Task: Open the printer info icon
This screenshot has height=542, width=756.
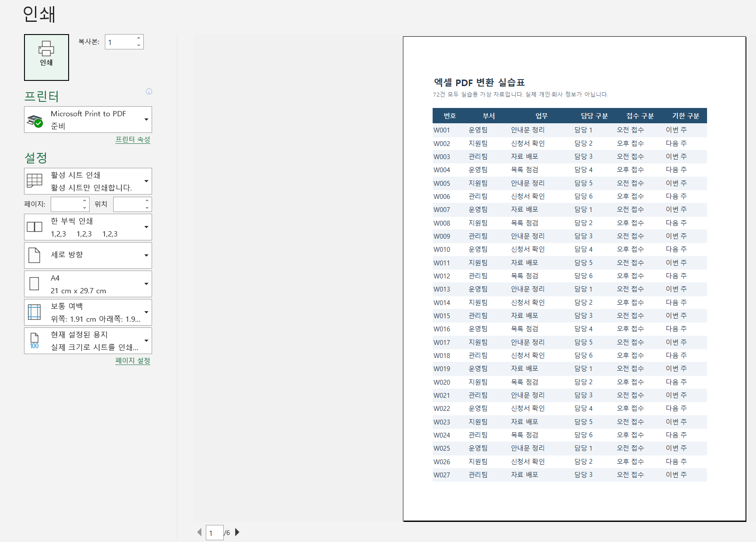Action: [149, 91]
